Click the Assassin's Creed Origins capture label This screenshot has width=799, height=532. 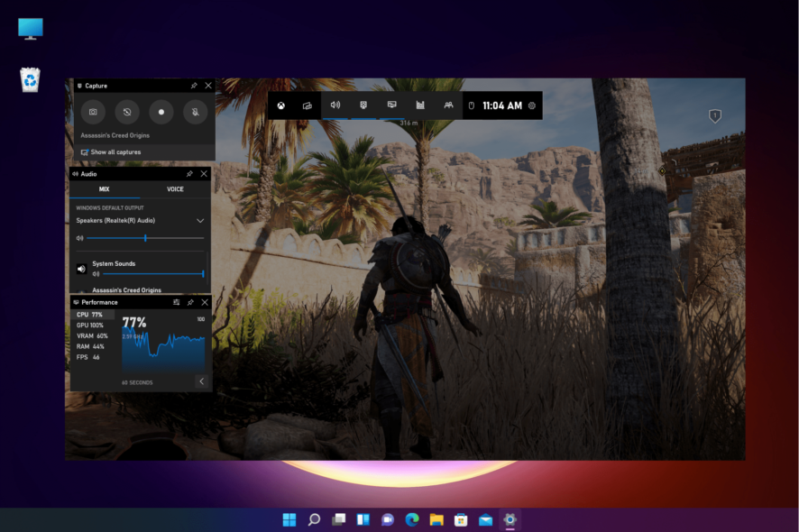pyautogui.click(x=115, y=135)
